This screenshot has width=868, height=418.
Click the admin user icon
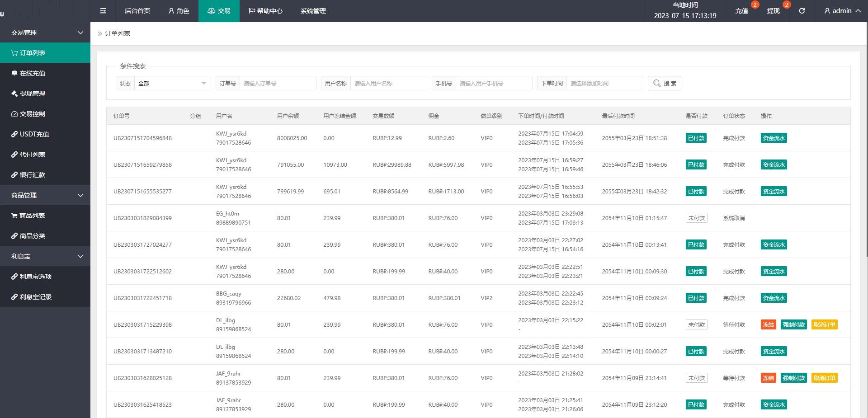(827, 11)
